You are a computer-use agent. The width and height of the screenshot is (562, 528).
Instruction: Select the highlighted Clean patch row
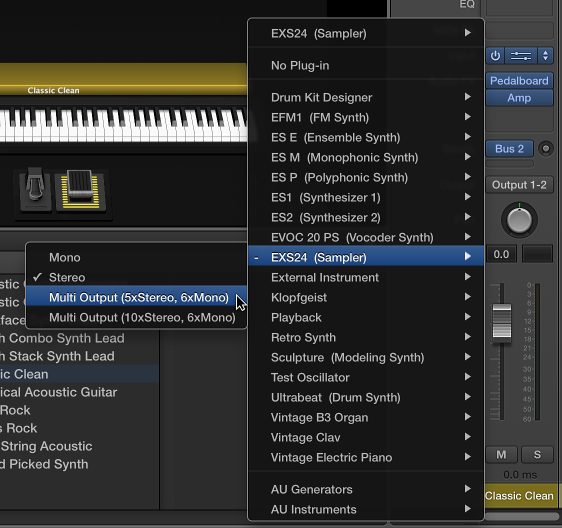tap(79, 374)
